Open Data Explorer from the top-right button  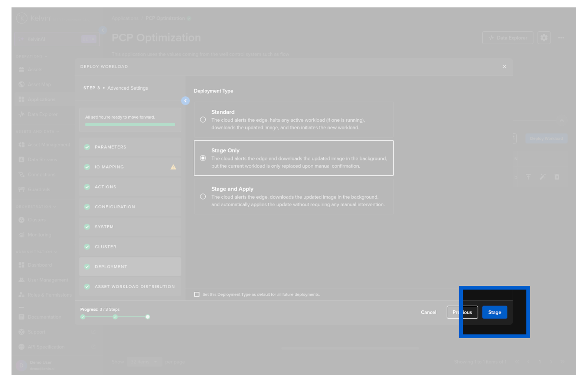[507, 38]
